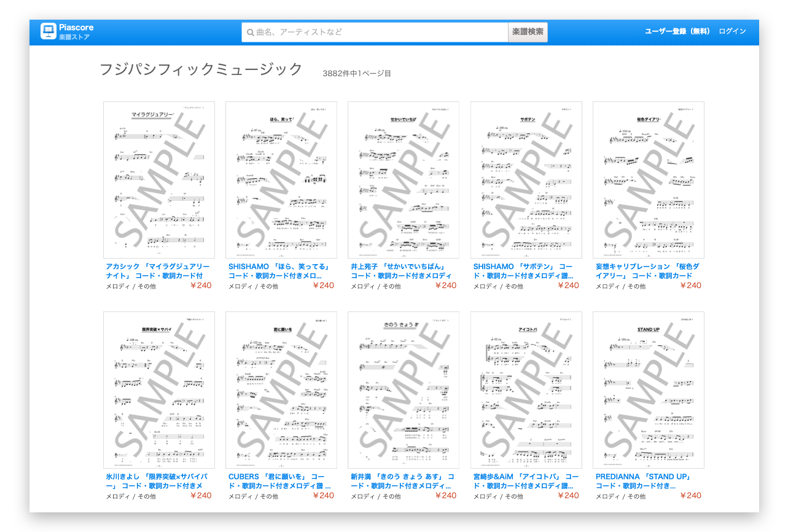Screen dimensions: 788x532
Task: Click 井上苑子 せかいでいちばん title link
Action: (401, 271)
